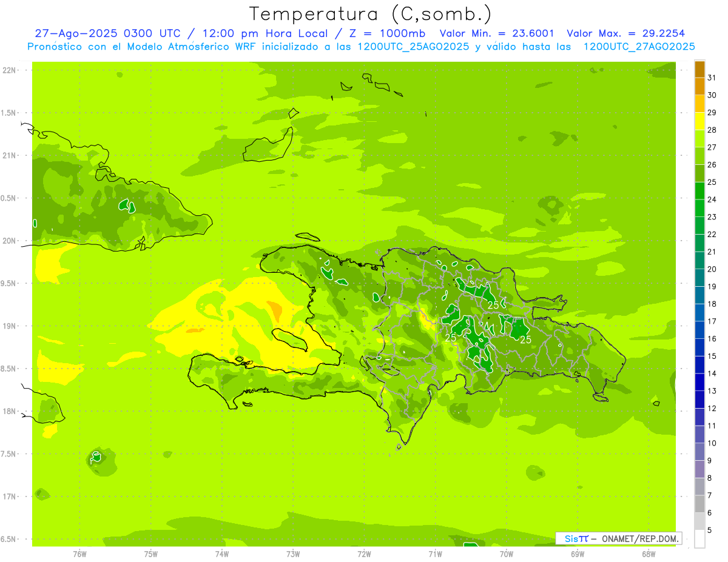Click the longitude axis label '69W'

578,554
